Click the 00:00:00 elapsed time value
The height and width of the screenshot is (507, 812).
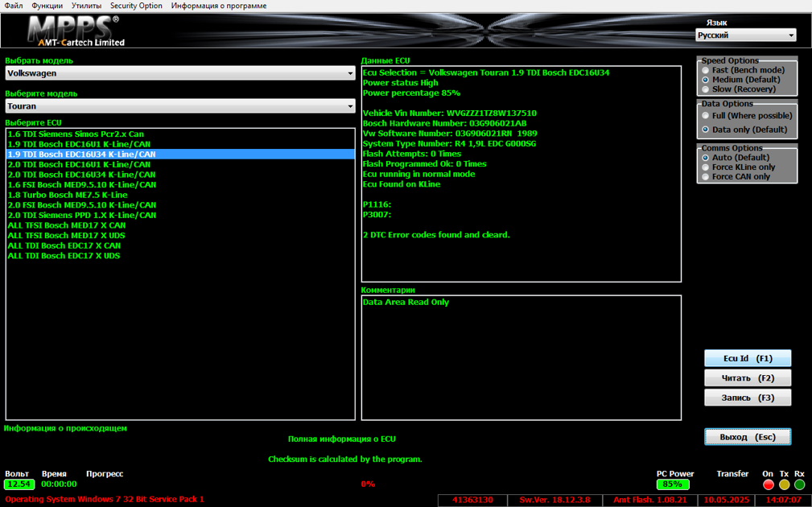[x=59, y=484]
